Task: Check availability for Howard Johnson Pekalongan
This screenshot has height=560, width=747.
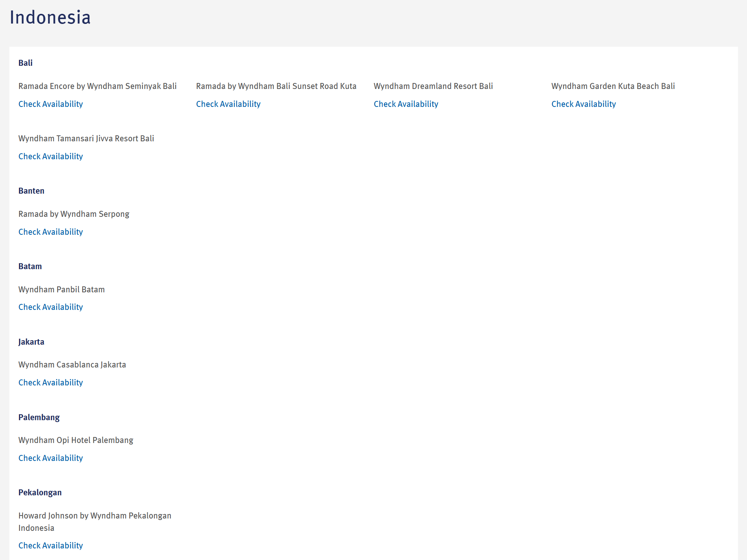Action: pyautogui.click(x=50, y=545)
